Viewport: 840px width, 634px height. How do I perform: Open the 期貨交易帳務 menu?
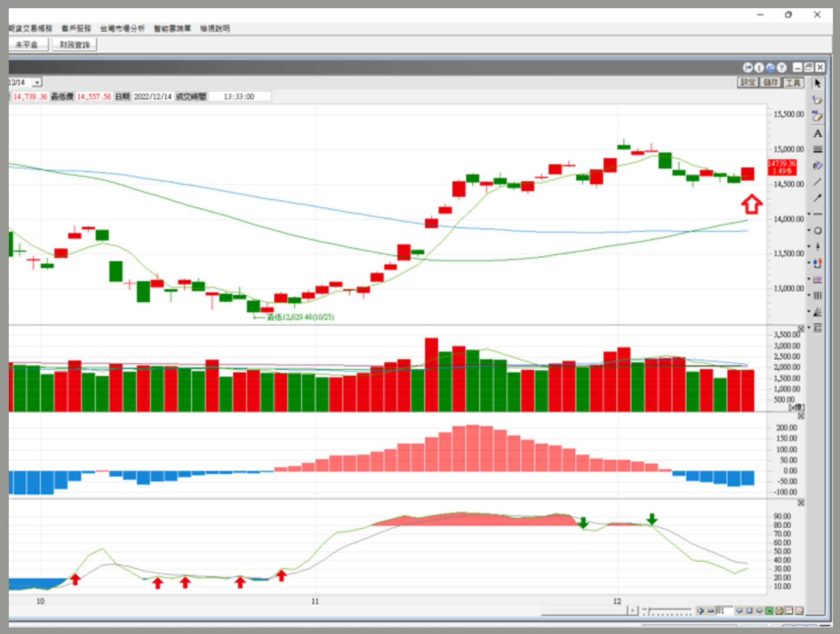click(31, 28)
